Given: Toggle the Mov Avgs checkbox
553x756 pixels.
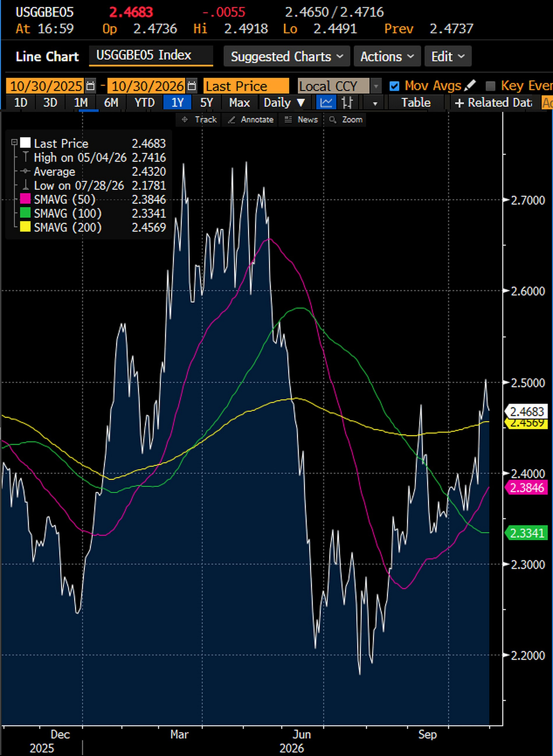Looking at the screenshot, I should (395, 86).
